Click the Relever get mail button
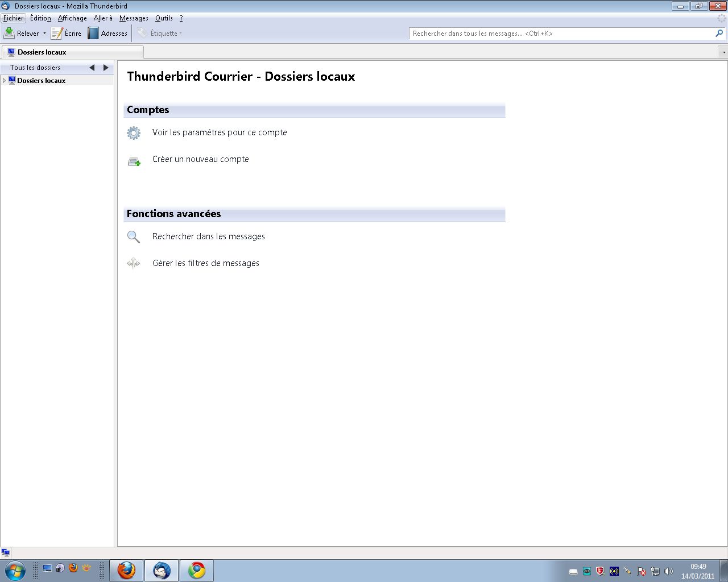 pyautogui.click(x=22, y=34)
